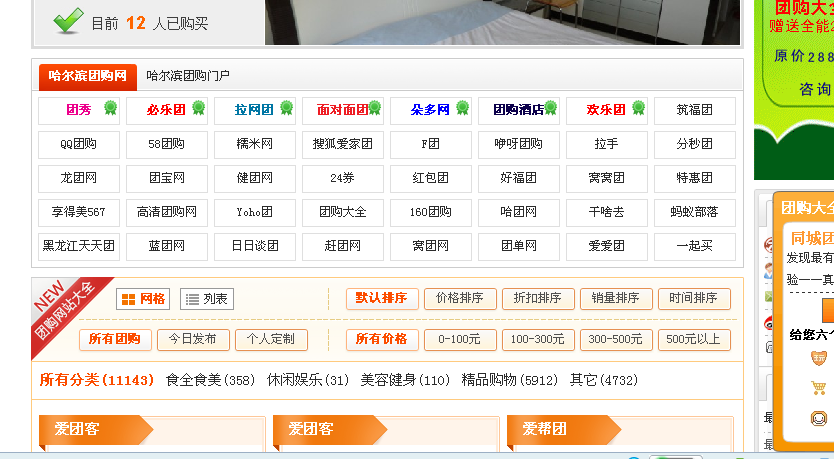The width and height of the screenshot is (834, 459).
Task: Open the 朵多网 link
Action: click(431, 110)
